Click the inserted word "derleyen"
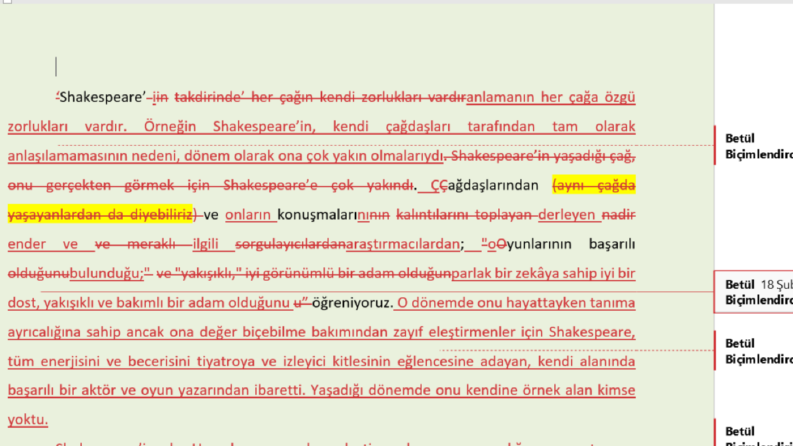 566,215
